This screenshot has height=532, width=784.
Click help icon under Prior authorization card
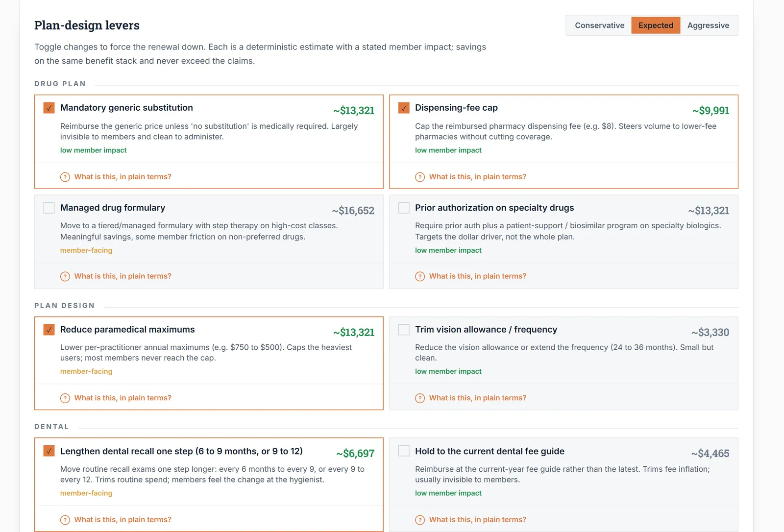pos(420,276)
